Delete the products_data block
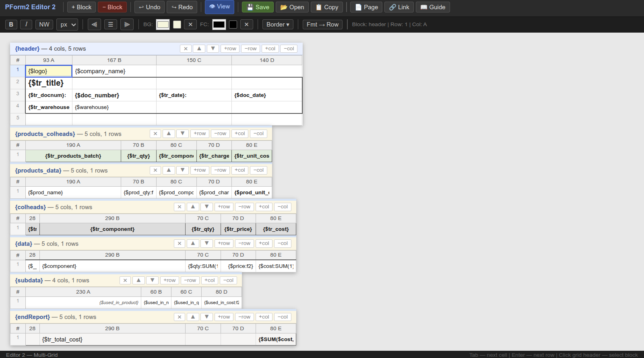This screenshot has height=358, width=644. coord(155,170)
